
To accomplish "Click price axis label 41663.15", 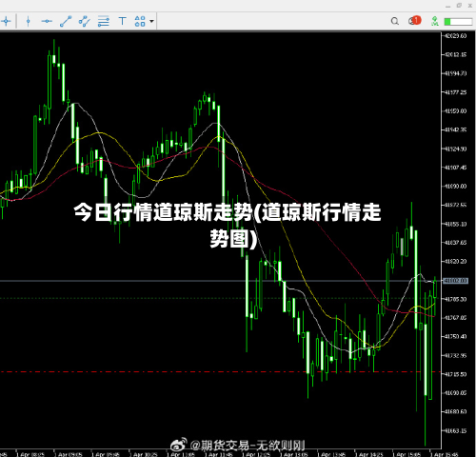I will click(455, 431).
